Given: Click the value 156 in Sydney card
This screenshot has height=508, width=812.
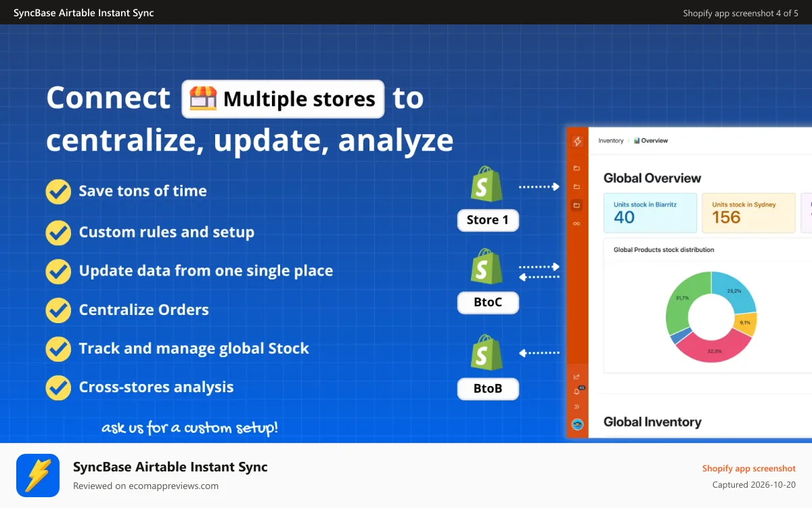Looking at the screenshot, I should click(726, 217).
